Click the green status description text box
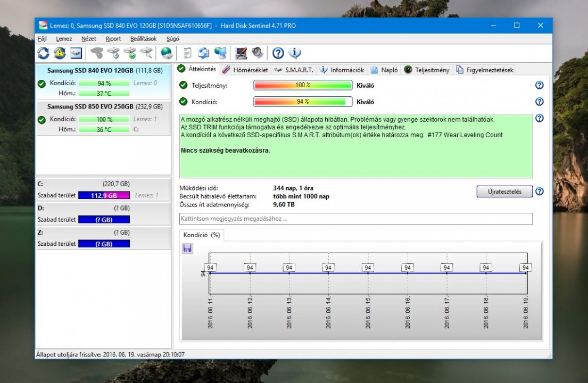 point(356,146)
